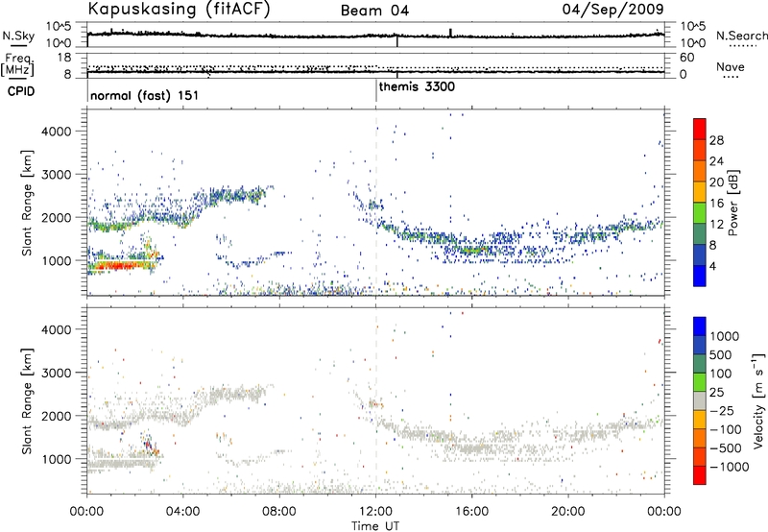
Task: Click the 'Freq. [MHz]' label
Action: pos(17,64)
